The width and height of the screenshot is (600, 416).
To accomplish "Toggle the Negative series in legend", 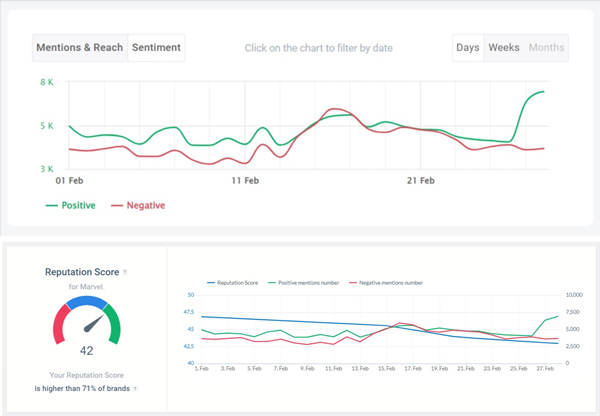I will click(x=138, y=206).
